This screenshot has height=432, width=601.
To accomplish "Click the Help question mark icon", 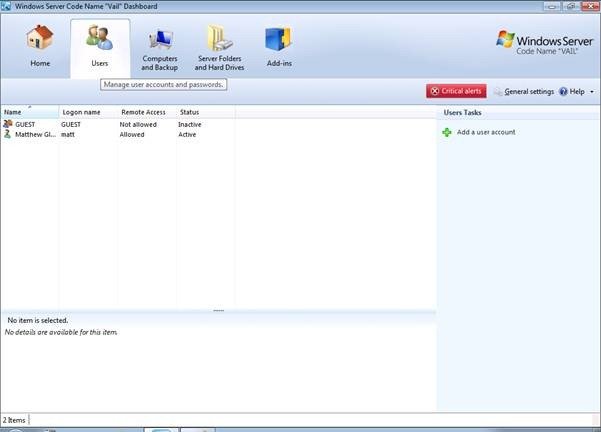I will (563, 91).
